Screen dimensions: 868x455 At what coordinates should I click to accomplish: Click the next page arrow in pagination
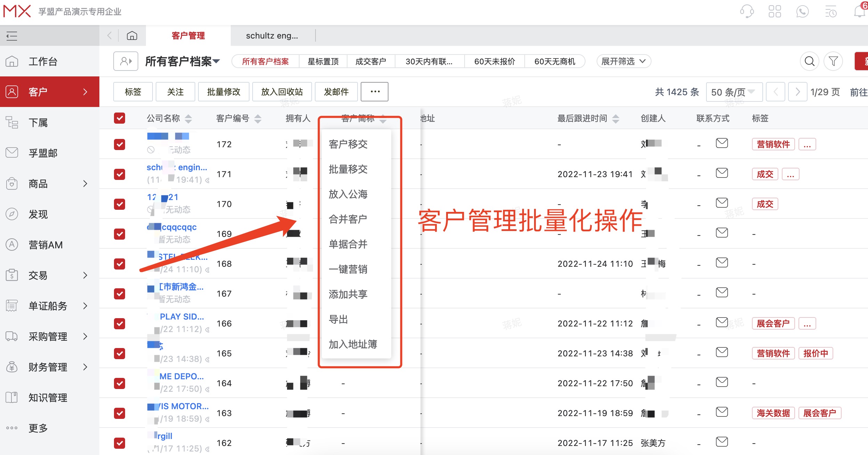(x=797, y=92)
